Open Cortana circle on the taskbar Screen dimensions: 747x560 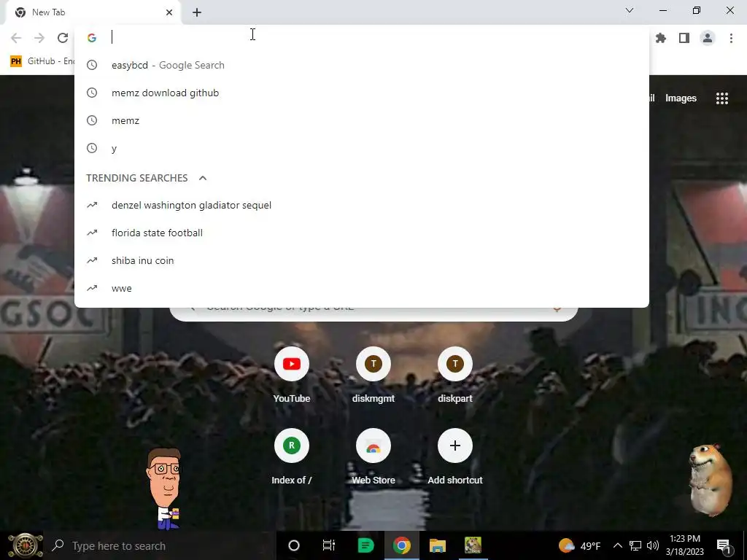click(294, 545)
